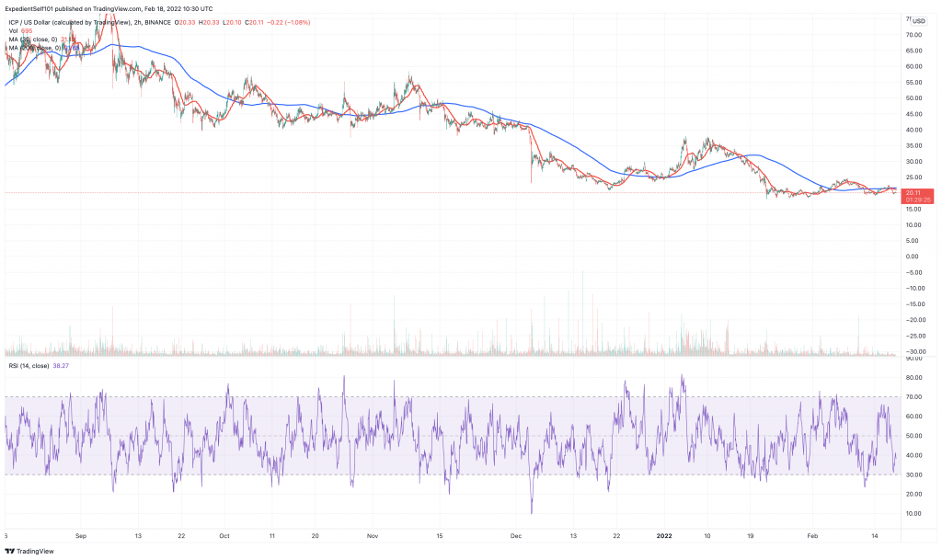Click the 45.00 price axis label

(x=913, y=114)
